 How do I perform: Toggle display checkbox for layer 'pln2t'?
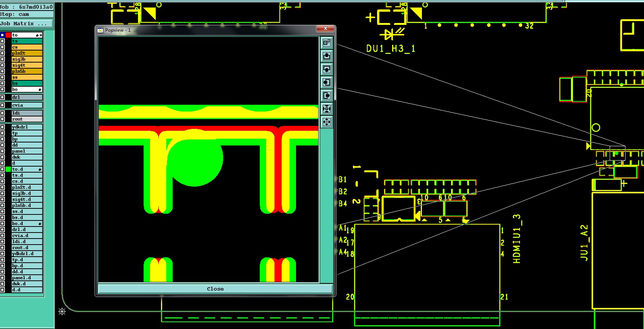tap(2, 53)
